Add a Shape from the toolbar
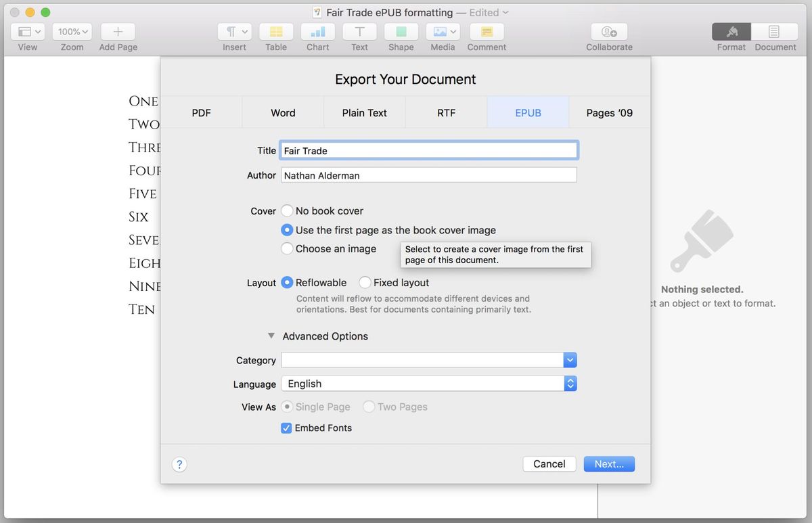 coord(401,31)
